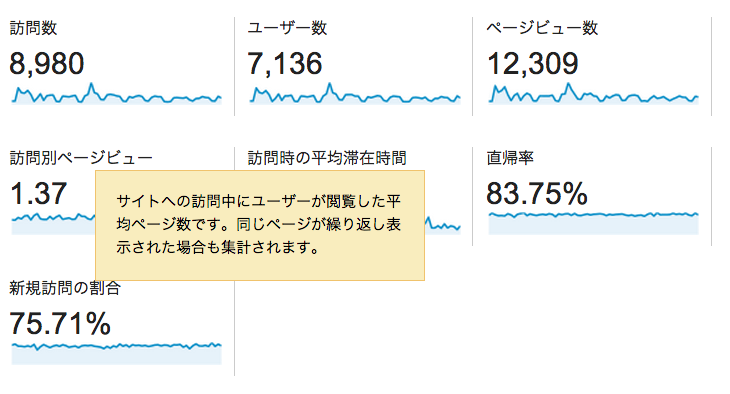Viewport: 730px width, 394px height.
Task: Open the ページビュー数 sparkline chart
Action: pyautogui.click(x=594, y=93)
